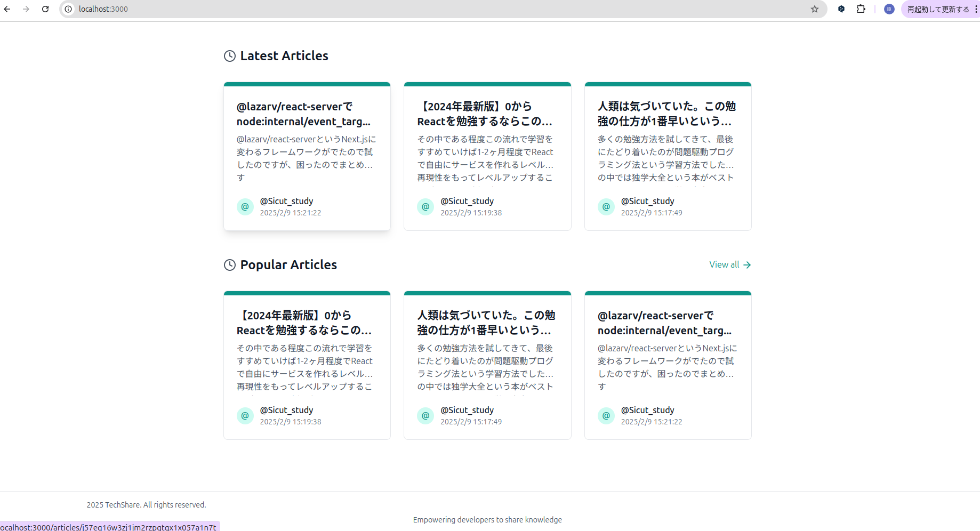Click date 2025/2/9 15:17:49 under Popular Articles
The image size is (980, 531).
471,422
